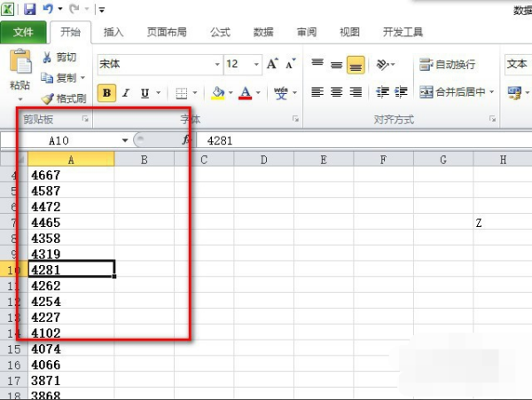Show phonetic guide wén icon
This screenshot has width=532, height=400.
pos(281,92)
